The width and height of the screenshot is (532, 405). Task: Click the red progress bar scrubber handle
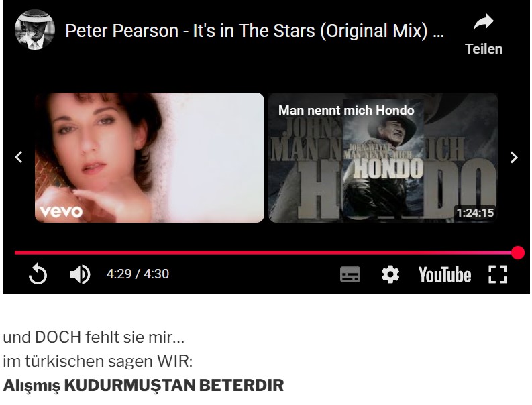pyautogui.click(x=518, y=253)
